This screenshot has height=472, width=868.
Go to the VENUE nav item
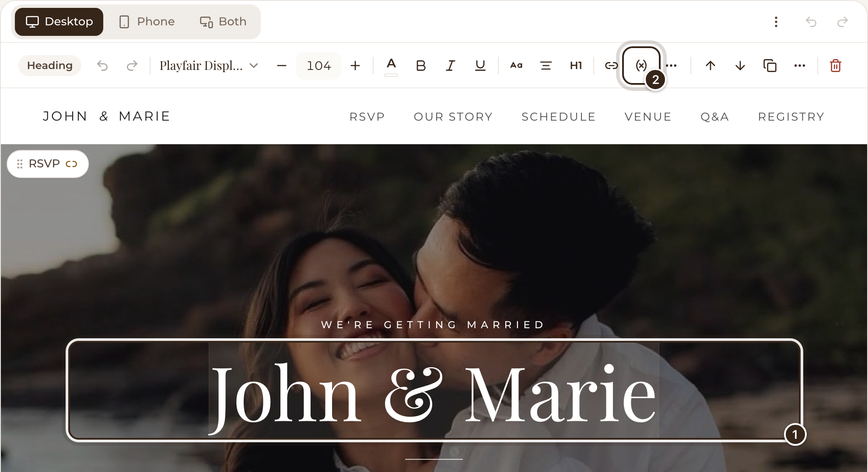[x=648, y=117]
